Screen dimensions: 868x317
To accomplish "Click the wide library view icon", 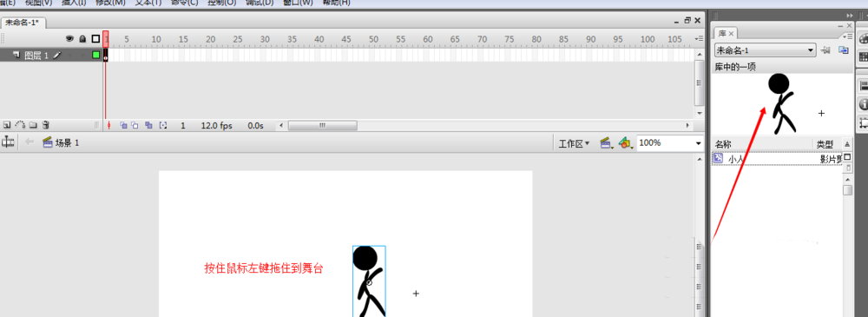I will 847,157.
